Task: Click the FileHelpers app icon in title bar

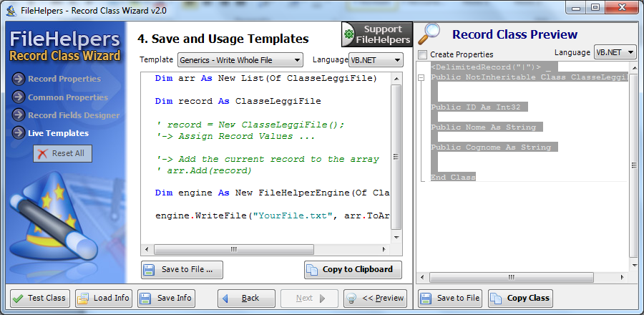Action: [12, 10]
